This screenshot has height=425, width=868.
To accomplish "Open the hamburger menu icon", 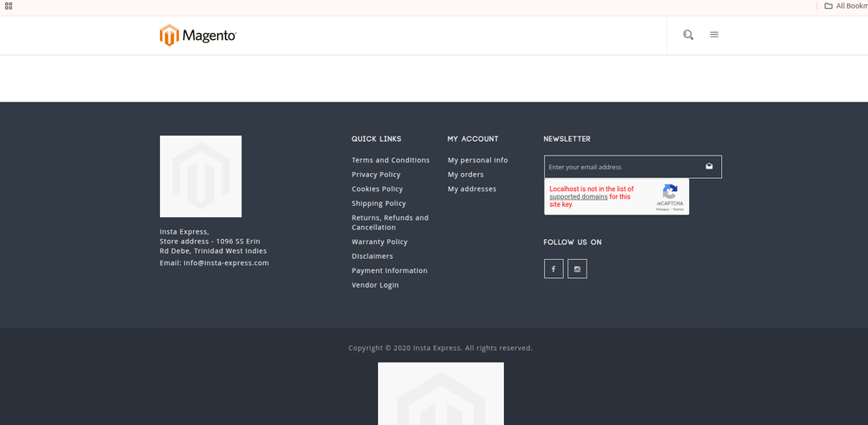I will (x=714, y=35).
